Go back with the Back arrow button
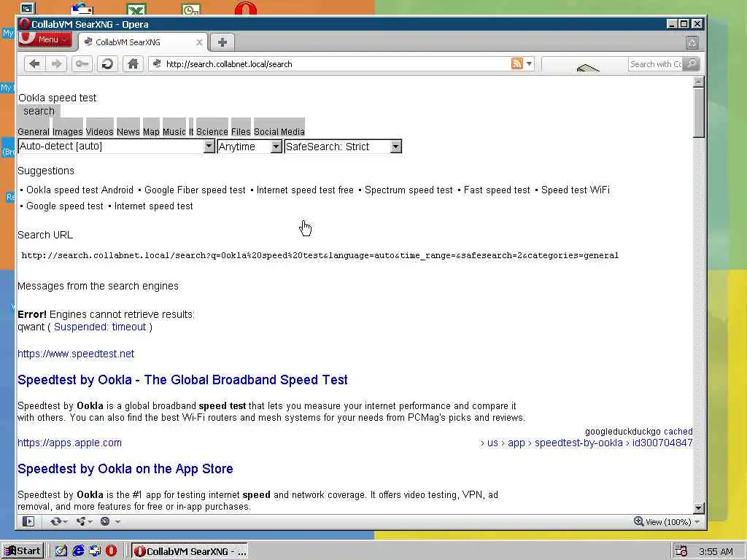The width and height of the screenshot is (747, 560). coord(34,64)
